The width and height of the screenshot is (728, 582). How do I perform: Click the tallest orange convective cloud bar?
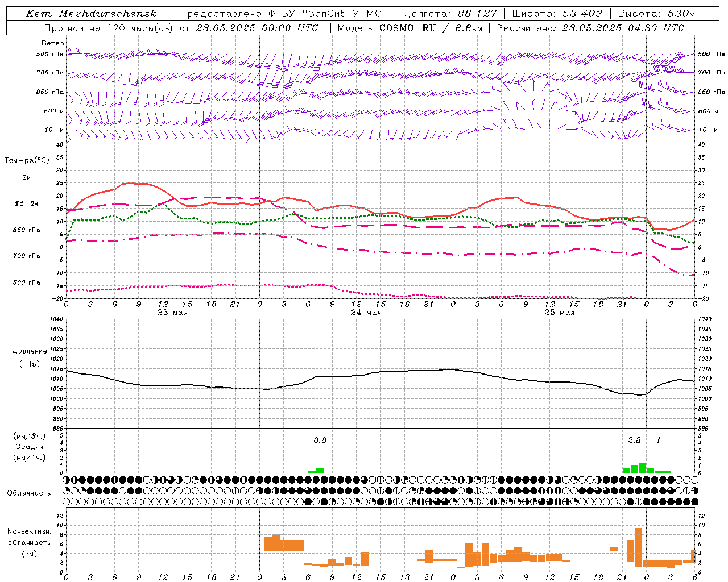[638, 547]
